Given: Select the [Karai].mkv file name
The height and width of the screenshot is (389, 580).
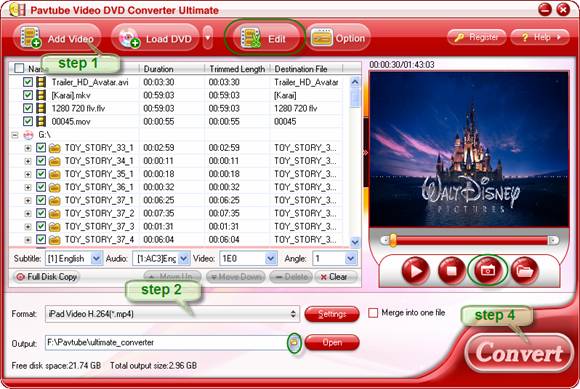Looking at the screenshot, I should click(x=71, y=95).
